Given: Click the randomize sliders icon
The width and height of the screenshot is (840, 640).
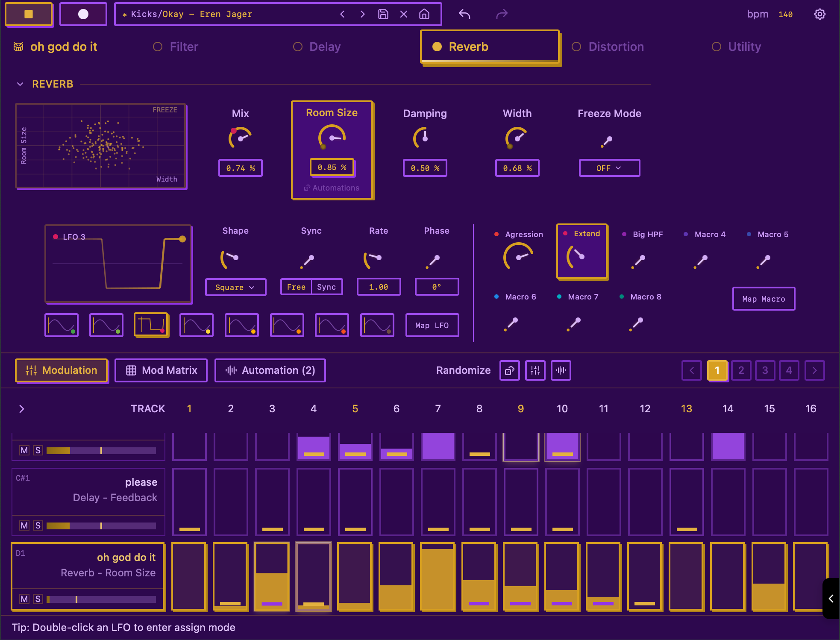Looking at the screenshot, I should (x=535, y=370).
